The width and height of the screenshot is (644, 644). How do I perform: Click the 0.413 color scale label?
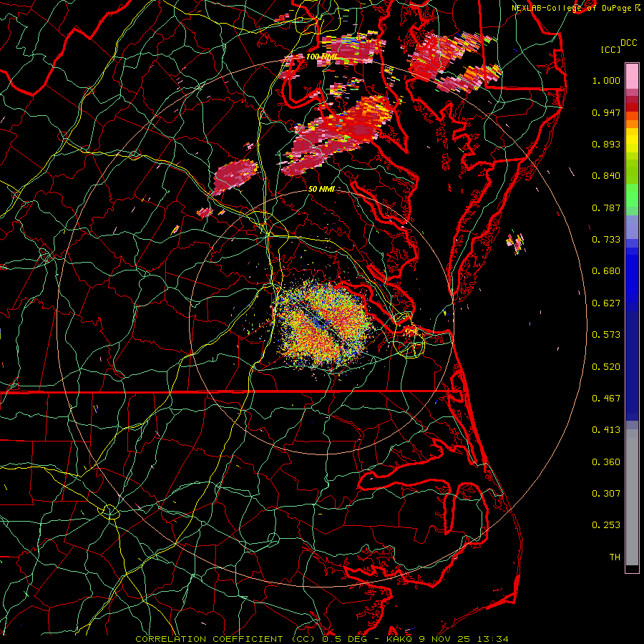tap(606, 430)
